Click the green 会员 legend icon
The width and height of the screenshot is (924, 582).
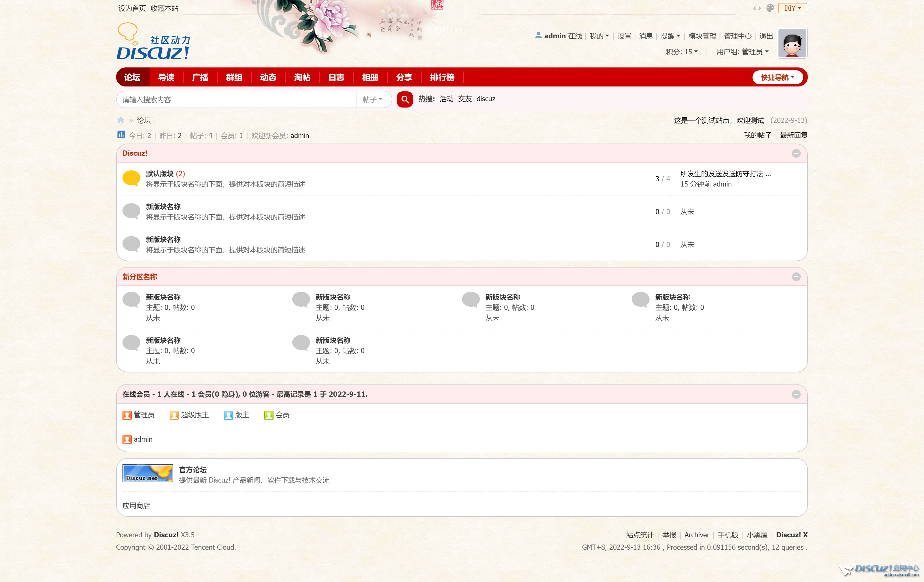pyautogui.click(x=269, y=415)
